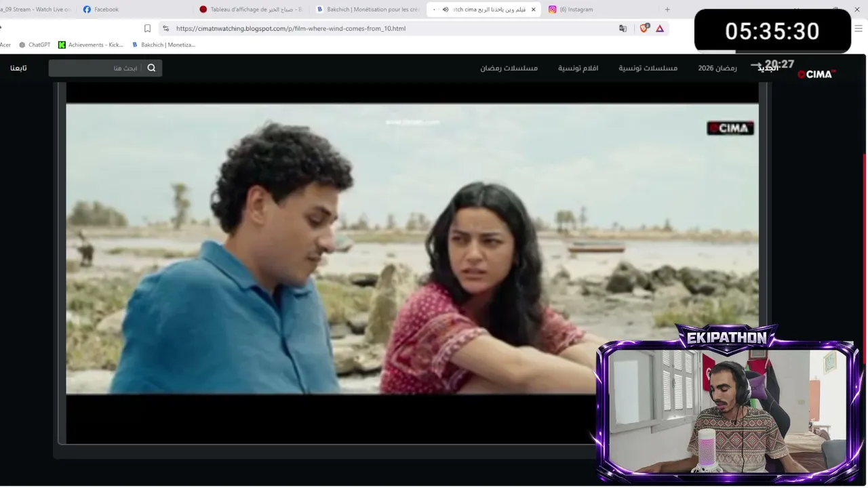Open the ChatGPT bookmark
868x488 pixels.
(x=35, y=45)
